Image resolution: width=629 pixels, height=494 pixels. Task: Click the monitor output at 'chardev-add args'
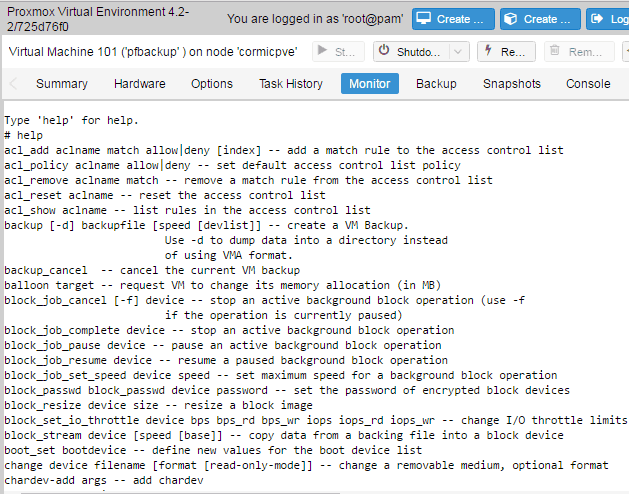pos(55,480)
